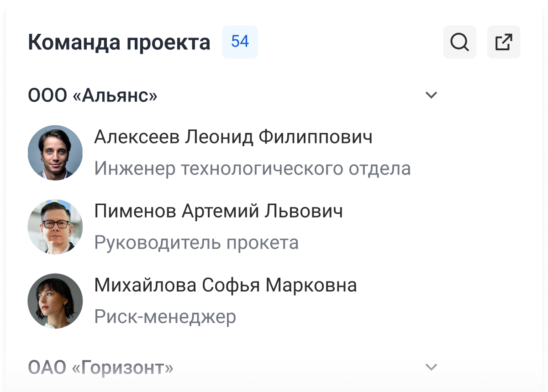Click the chevron next to ООО «Альянс»
The height and width of the screenshot is (392, 548).
tap(430, 95)
